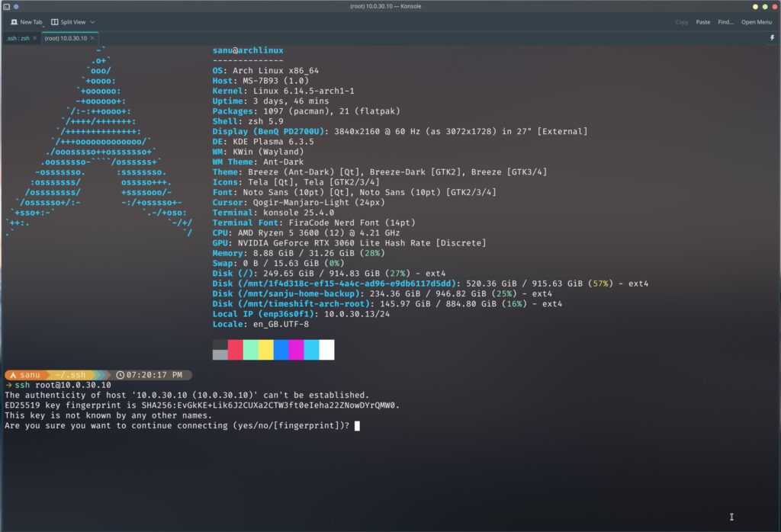Expand the Split View dropdown arrow
781x532 pixels.
[x=92, y=22]
